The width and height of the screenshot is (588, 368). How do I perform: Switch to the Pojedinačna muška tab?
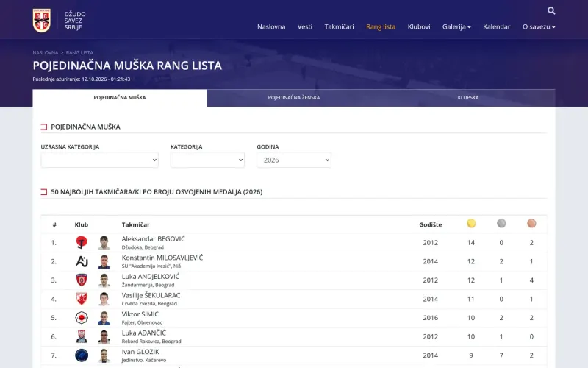pos(120,98)
